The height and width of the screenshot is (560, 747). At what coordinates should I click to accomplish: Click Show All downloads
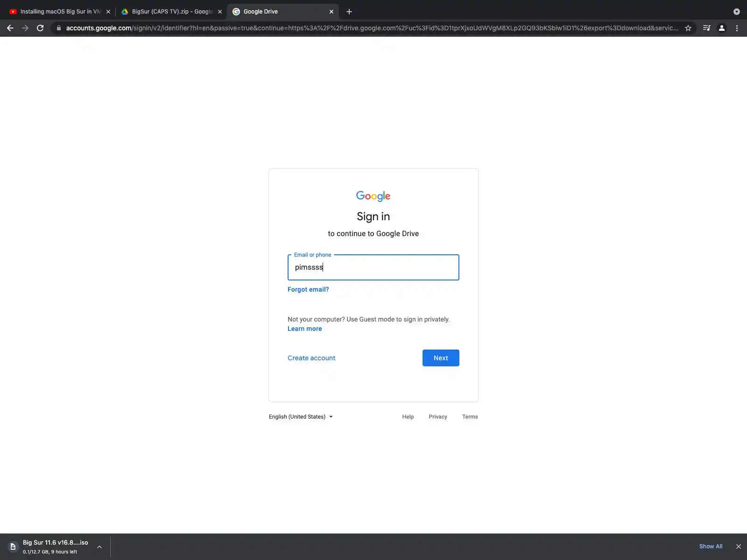point(711,546)
